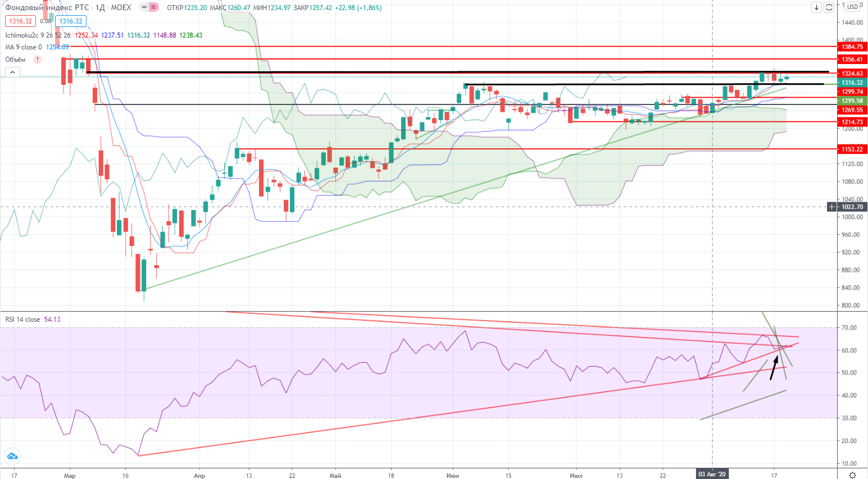Open the USD currency selector
This screenshot has width=868, height=479.
point(852,7)
